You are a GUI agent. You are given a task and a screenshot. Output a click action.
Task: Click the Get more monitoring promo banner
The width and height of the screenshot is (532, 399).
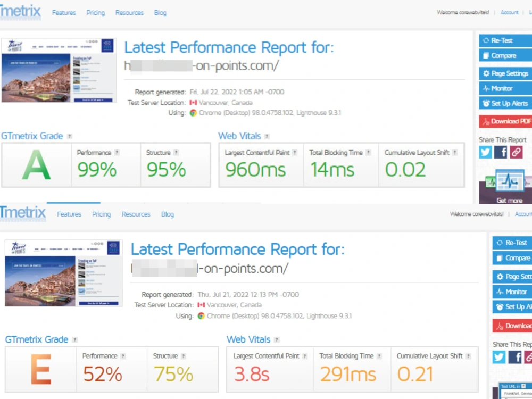(x=505, y=187)
